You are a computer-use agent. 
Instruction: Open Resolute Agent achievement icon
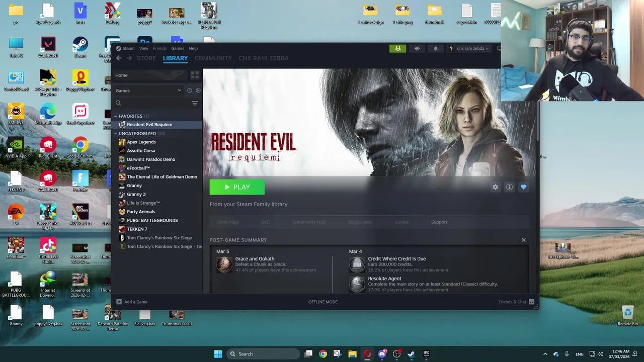point(357,284)
